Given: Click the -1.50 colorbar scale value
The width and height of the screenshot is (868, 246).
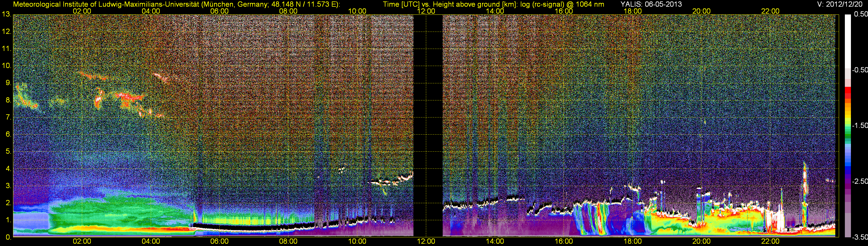Looking at the screenshot, I should pyautogui.click(x=860, y=125).
